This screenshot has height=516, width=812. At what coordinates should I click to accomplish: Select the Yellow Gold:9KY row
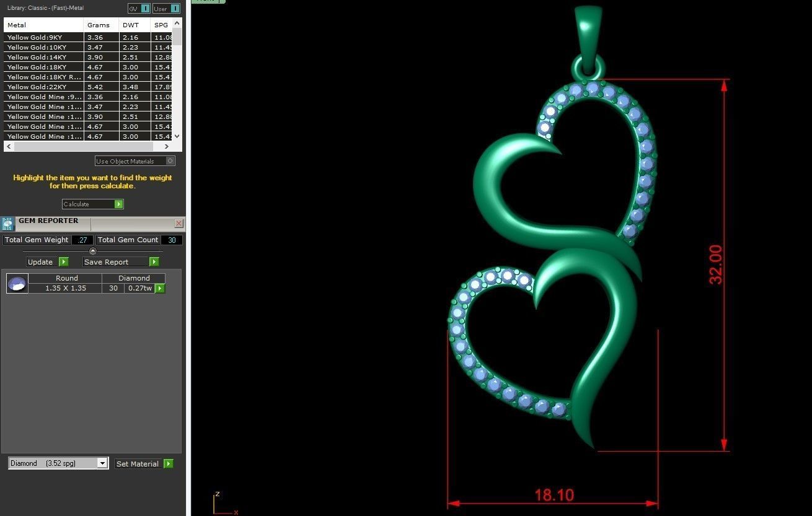tap(88, 37)
